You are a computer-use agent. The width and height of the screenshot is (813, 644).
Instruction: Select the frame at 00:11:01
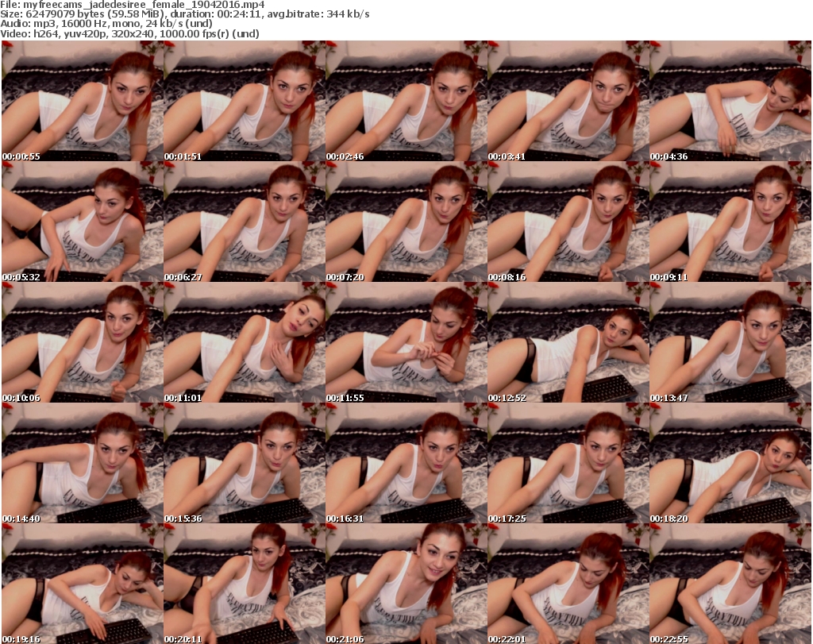point(245,342)
